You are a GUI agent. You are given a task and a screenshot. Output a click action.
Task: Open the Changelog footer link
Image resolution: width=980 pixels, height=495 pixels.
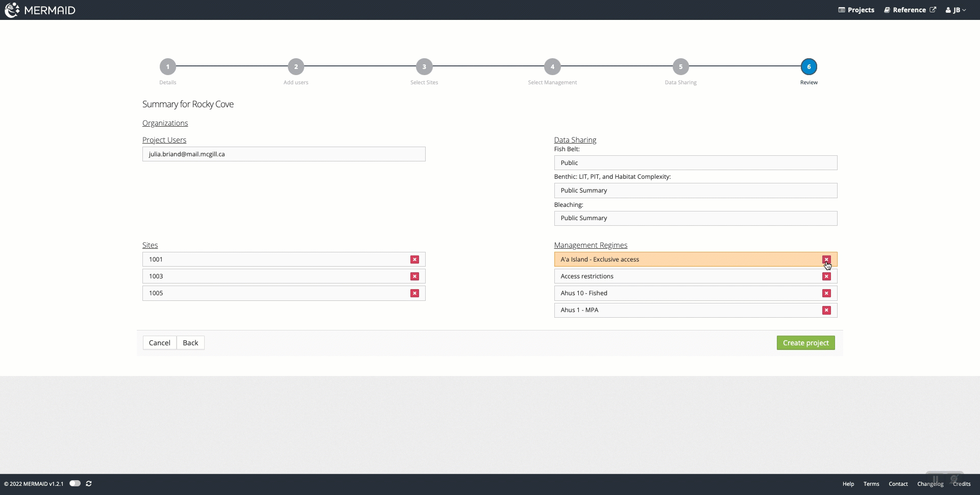tap(930, 484)
